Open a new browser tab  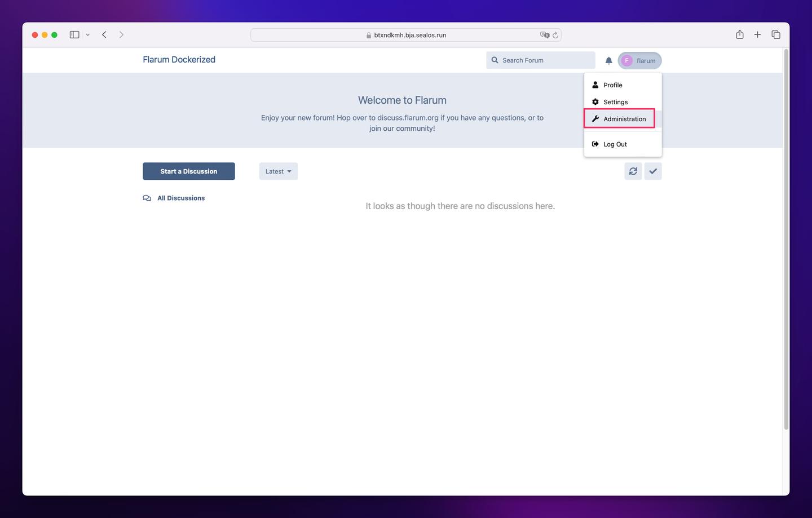(x=758, y=35)
